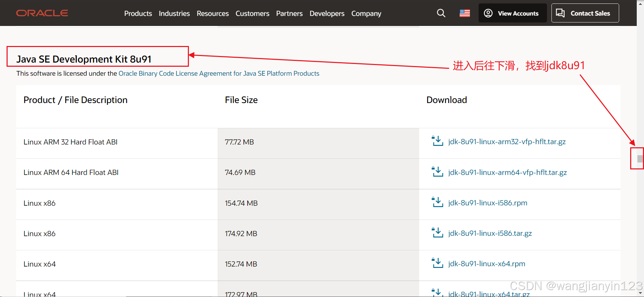The image size is (644, 297).
Task: Open the Products menu
Action: pyautogui.click(x=138, y=13)
